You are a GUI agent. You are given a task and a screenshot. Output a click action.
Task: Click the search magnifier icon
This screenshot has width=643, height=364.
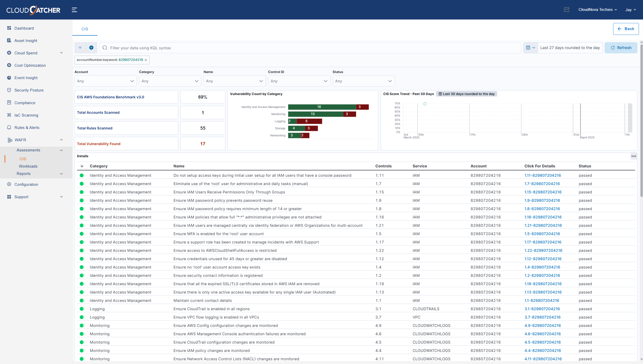[x=105, y=48]
